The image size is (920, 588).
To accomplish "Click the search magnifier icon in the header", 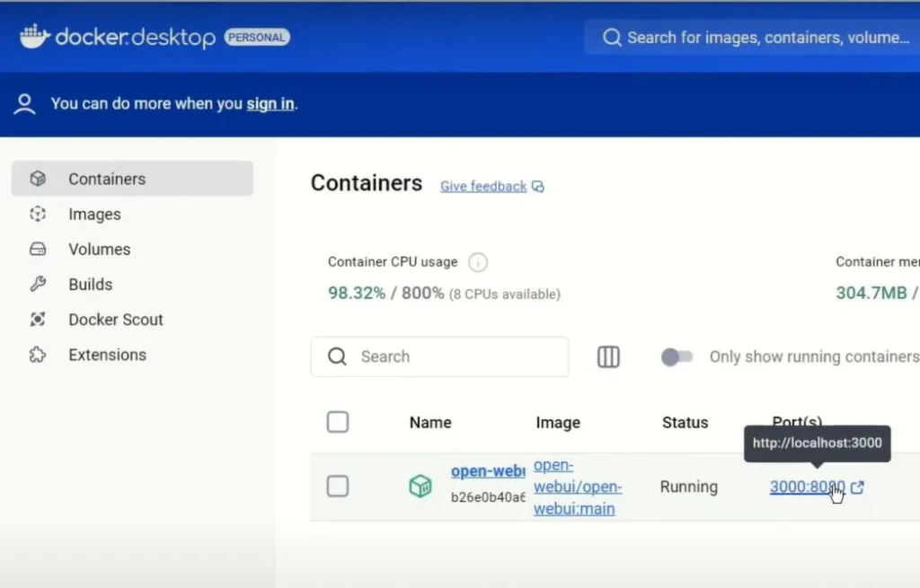I will pos(612,38).
